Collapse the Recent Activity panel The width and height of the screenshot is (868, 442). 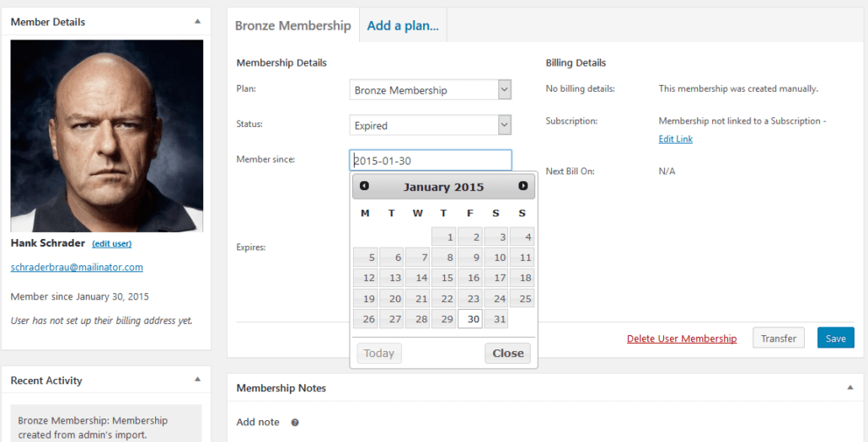197,380
